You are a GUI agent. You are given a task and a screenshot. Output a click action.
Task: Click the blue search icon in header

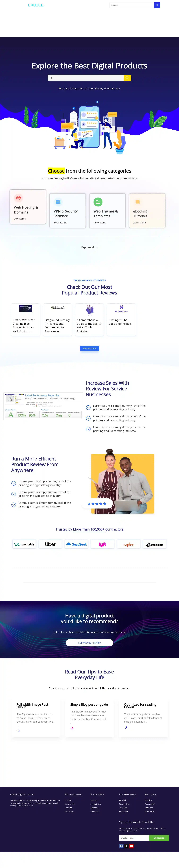(157, 5)
